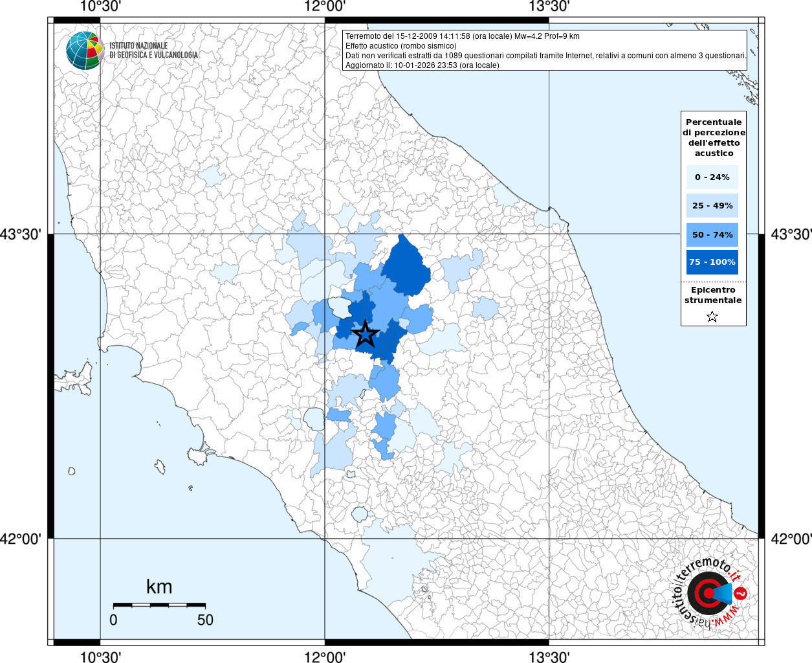Click the haisentitoilterremoto.it logo
The image size is (812, 663).
pyautogui.click(x=710, y=592)
